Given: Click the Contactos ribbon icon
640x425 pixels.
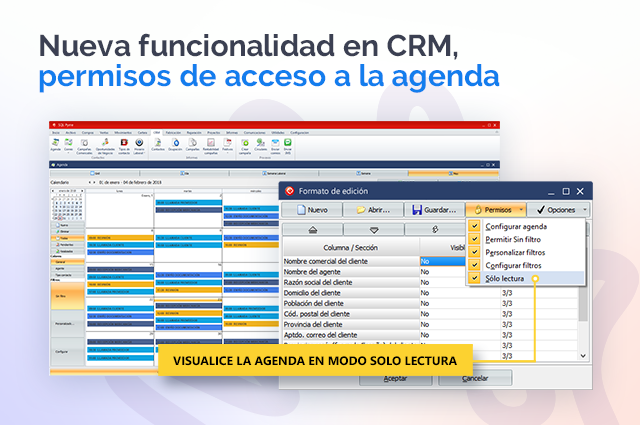Looking at the screenshot, I should point(158,145).
